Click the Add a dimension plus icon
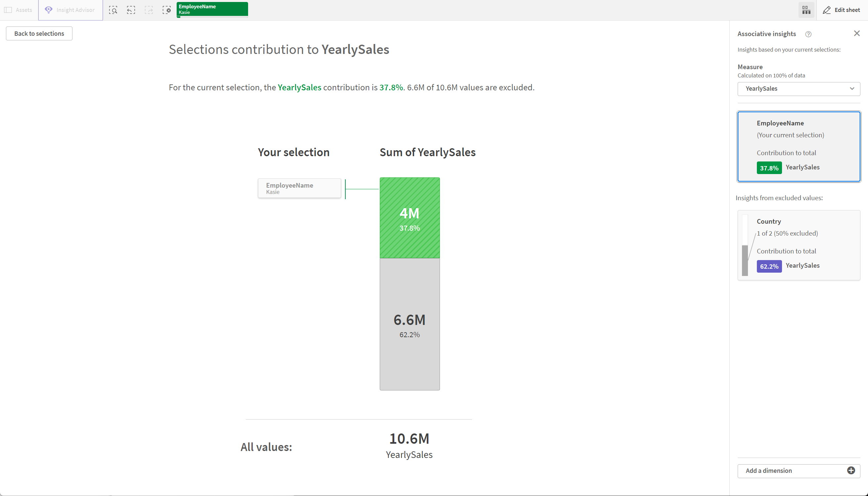Image resolution: width=868 pixels, height=496 pixels. pos(852,471)
